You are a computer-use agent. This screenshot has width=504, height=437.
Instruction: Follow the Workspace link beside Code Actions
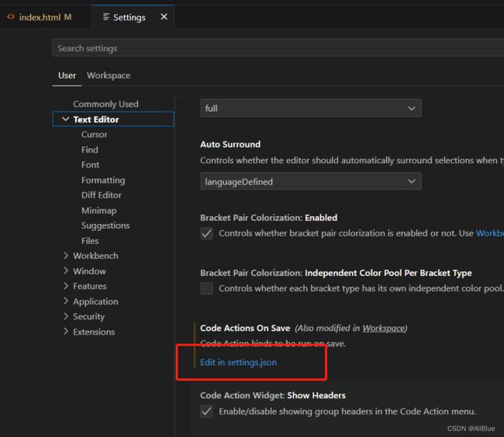(384, 329)
